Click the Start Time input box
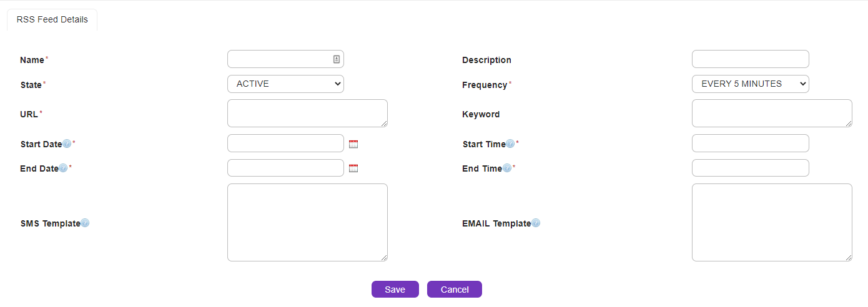 [750, 144]
